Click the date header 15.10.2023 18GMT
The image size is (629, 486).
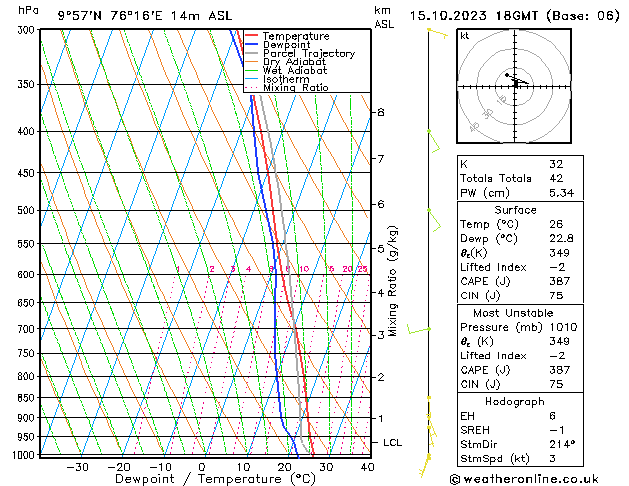click(x=474, y=16)
